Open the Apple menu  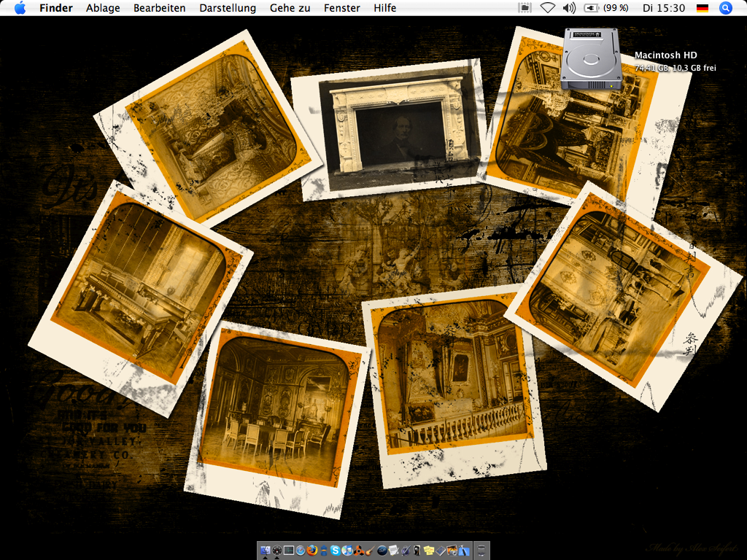(x=20, y=8)
